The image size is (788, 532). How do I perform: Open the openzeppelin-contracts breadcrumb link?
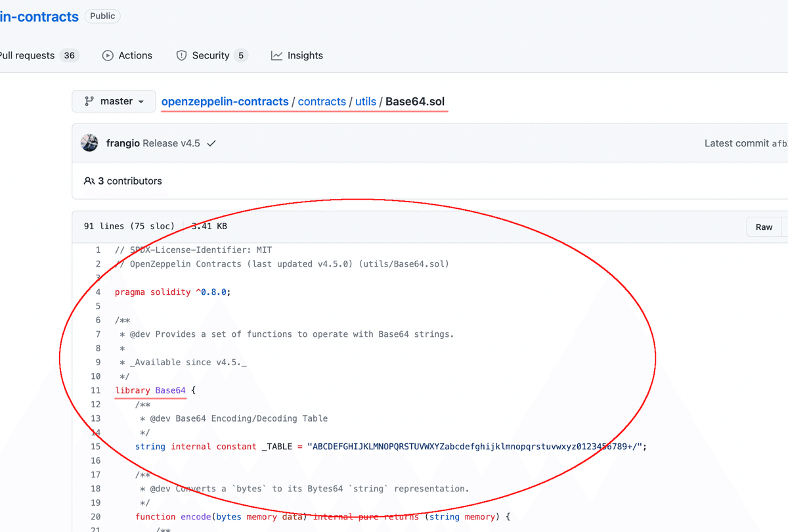pos(225,102)
